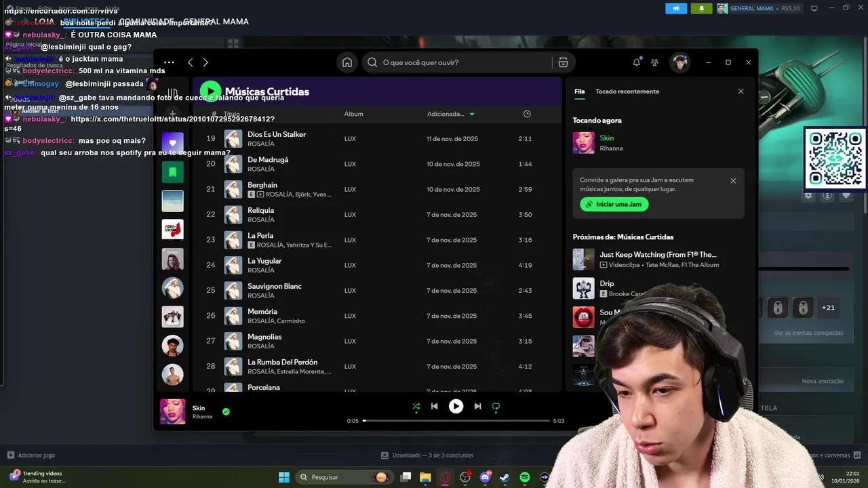Click Adicionar jogo in Steam footer
This screenshot has width=868, height=488.
31,455
